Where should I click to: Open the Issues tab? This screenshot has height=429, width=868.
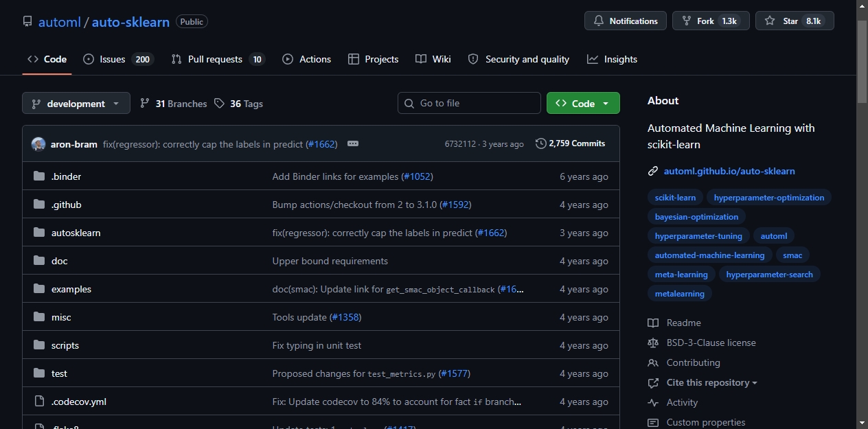tap(117, 59)
